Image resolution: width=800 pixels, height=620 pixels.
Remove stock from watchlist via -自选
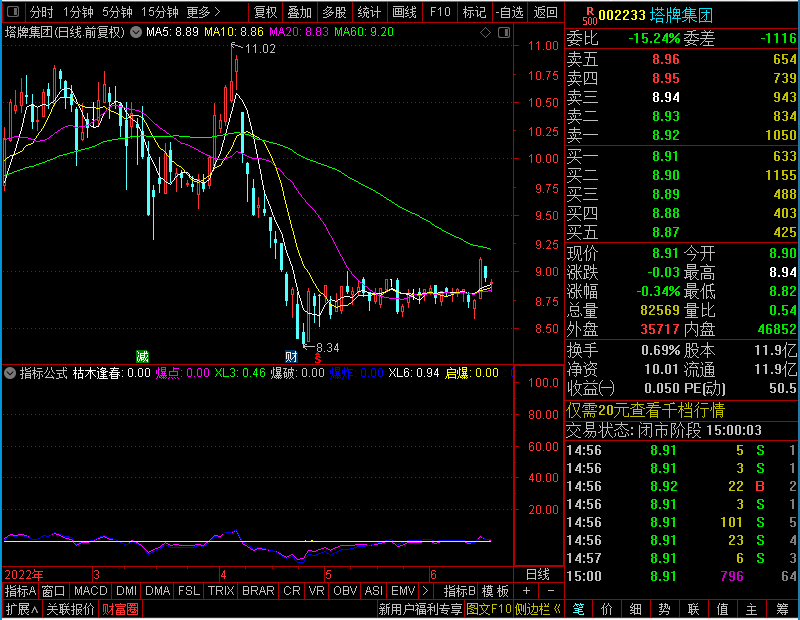point(510,12)
